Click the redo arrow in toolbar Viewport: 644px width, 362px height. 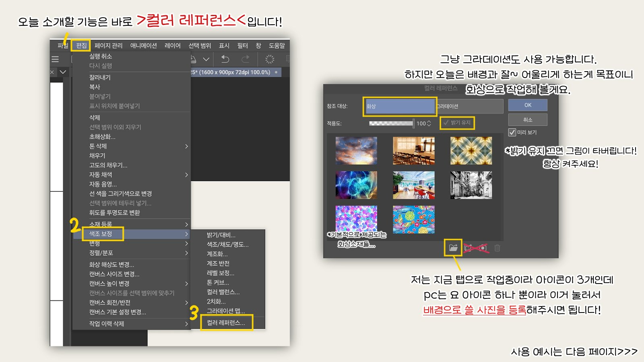[x=245, y=60]
